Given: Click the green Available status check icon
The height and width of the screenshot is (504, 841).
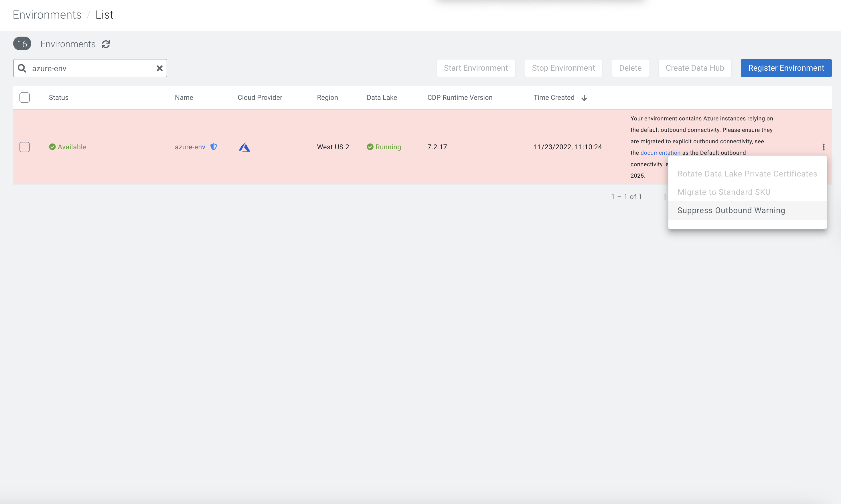Looking at the screenshot, I should (x=52, y=147).
